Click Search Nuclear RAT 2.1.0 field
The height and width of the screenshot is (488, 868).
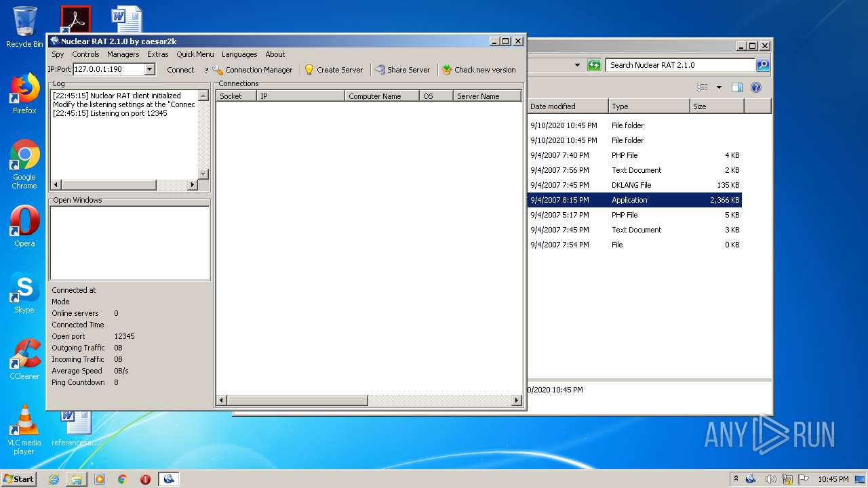(680, 65)
